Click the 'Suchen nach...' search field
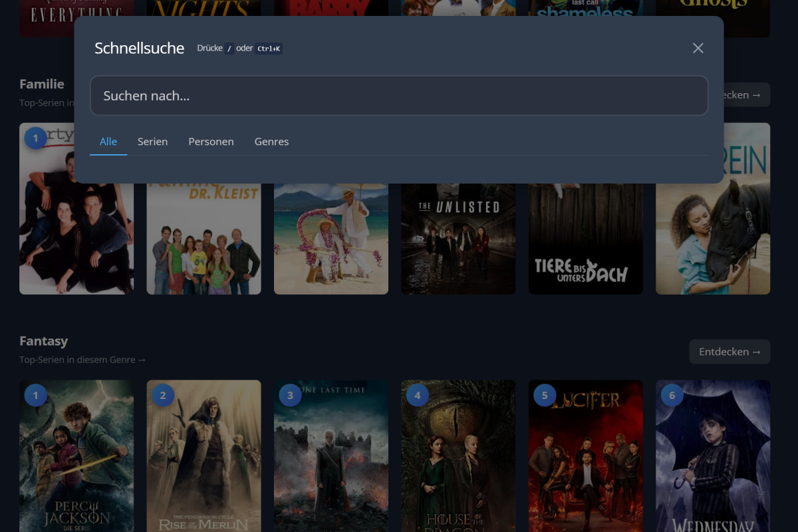Viewport: 798px width, 532px height. click(x=399, y=96)
